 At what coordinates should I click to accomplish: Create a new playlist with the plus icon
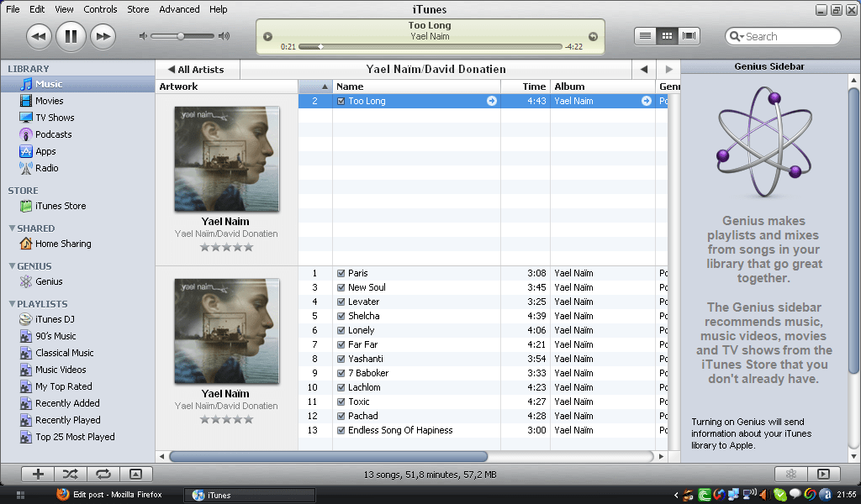[37, 474]
